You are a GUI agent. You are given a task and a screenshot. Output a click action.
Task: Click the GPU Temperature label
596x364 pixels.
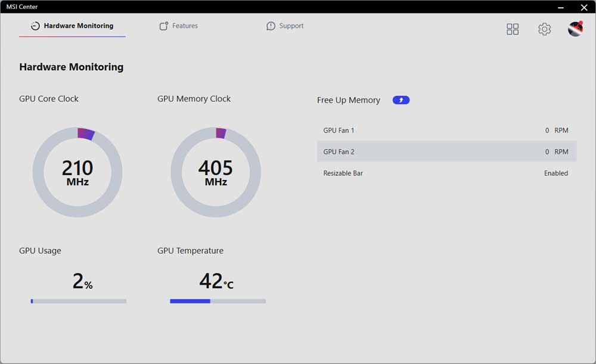tap(191, 251)
